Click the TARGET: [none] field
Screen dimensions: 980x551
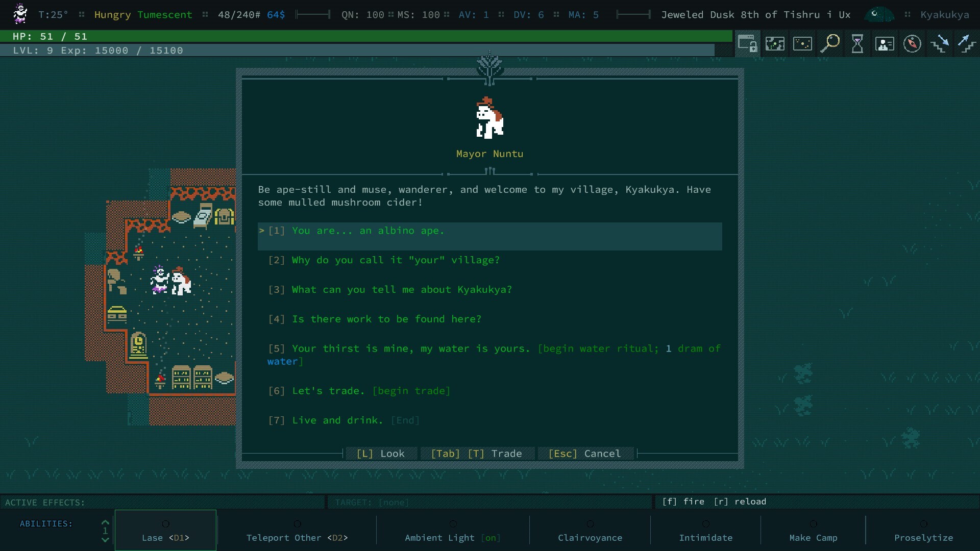tap(373, 502)
